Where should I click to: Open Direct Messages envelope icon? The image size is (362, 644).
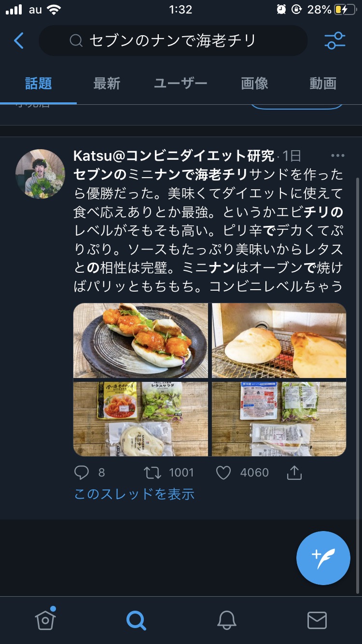(x=317, y=620)
